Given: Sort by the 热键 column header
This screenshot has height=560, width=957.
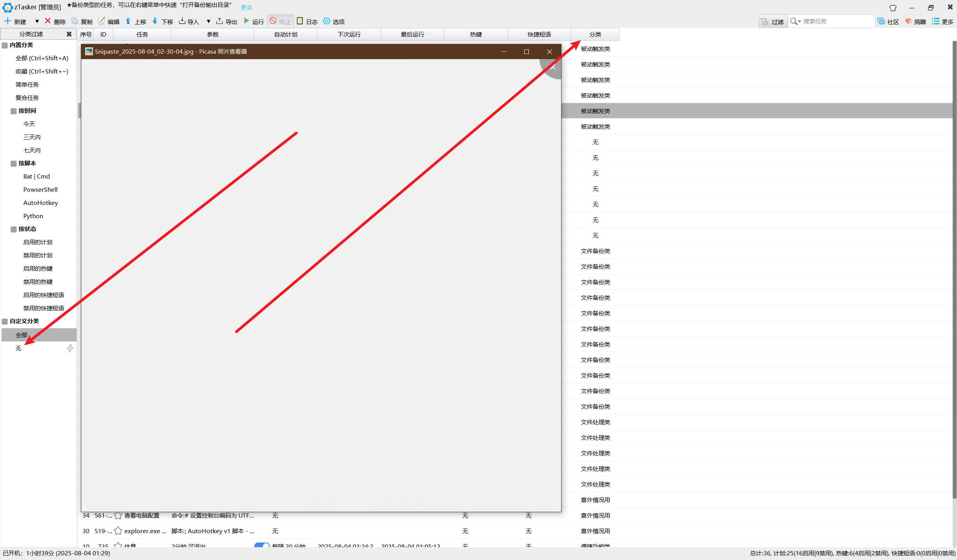Looking at the screenshot, I should pyautogui.click(x=476, y=35).
